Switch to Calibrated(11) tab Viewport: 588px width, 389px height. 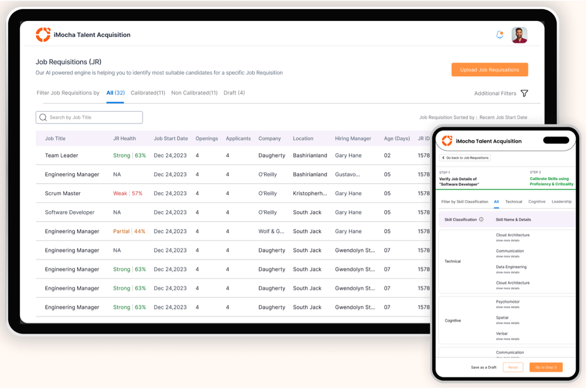click(x=148, y=93)
